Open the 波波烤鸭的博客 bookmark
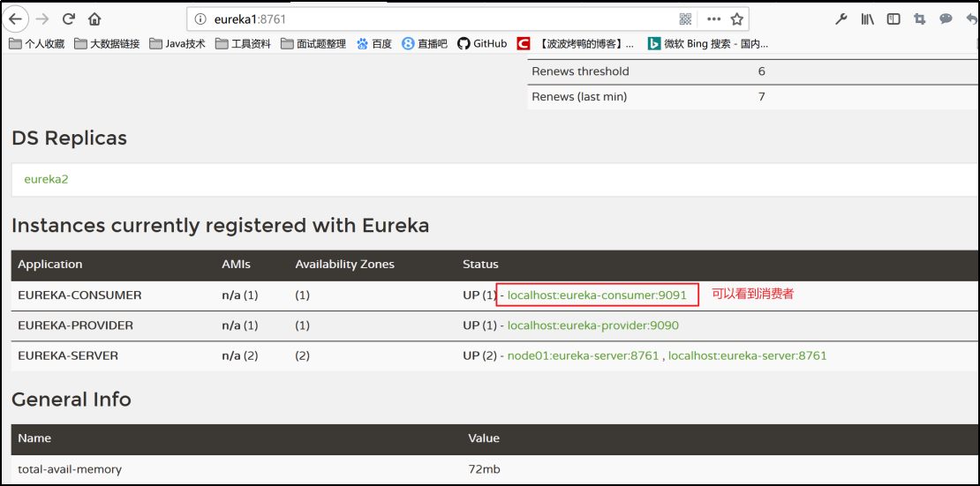The image size is (980, 486). click(x=576, y=44)
